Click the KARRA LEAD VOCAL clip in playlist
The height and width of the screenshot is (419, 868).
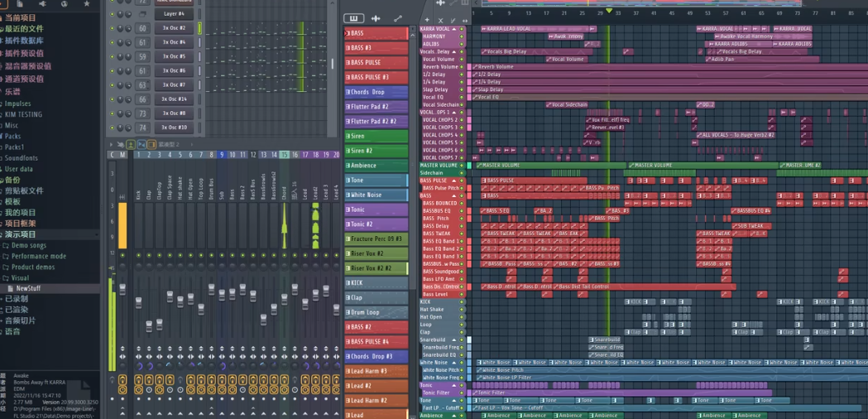click(x=506, y=29)
